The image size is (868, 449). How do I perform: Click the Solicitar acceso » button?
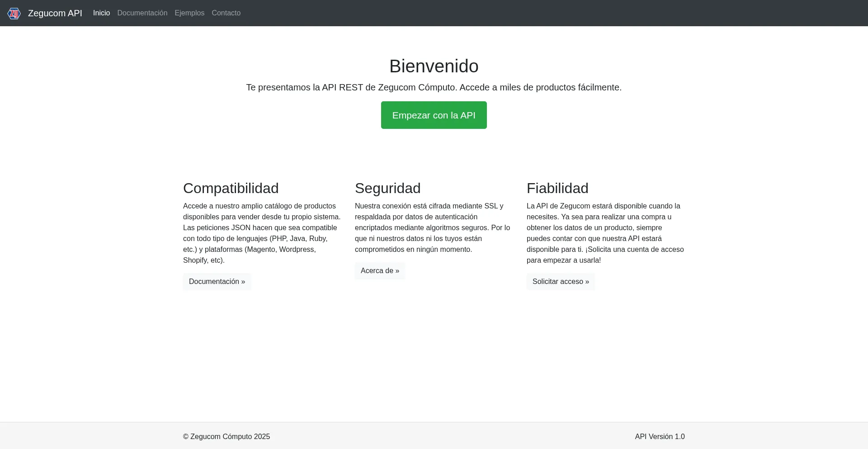[561, 281]
